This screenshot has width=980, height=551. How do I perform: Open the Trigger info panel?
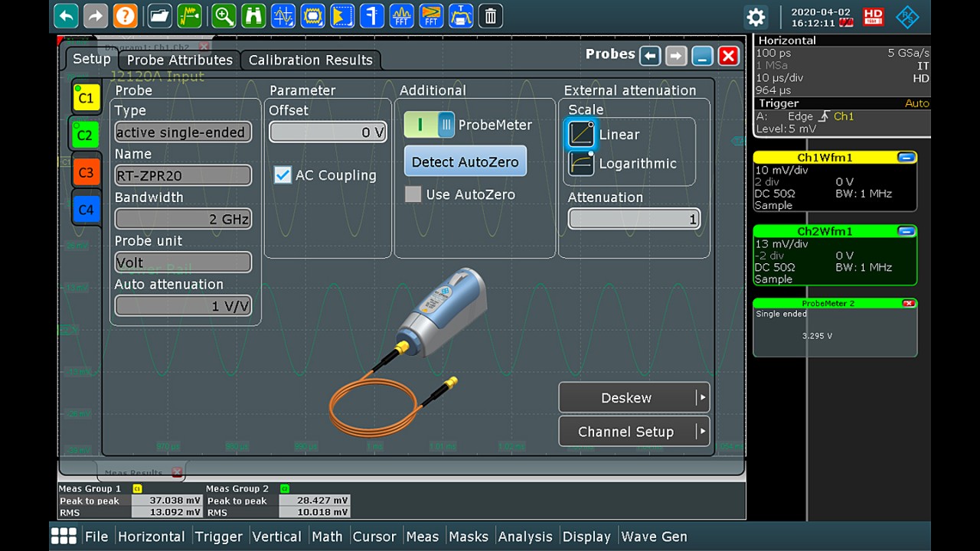[x=842, y=116]
